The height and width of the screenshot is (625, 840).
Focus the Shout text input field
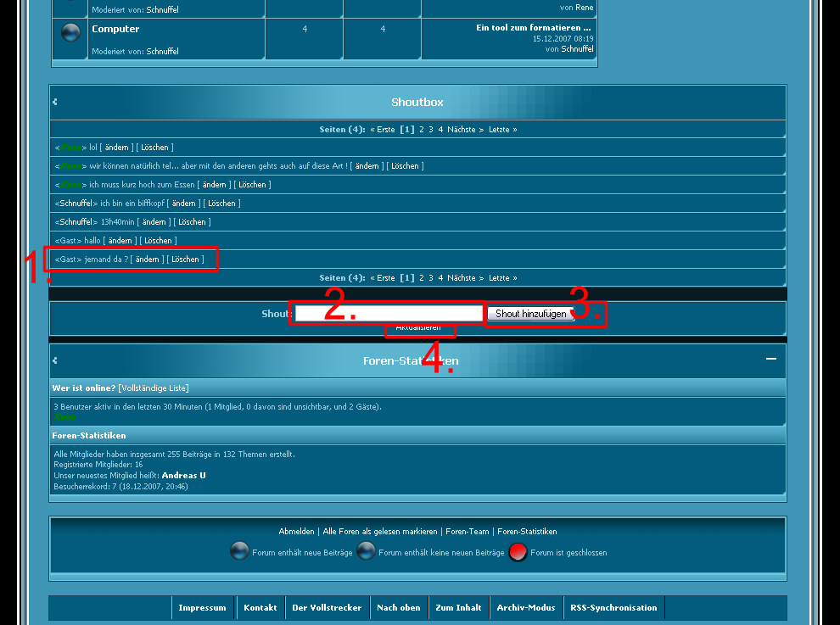[x=388, y=314]
